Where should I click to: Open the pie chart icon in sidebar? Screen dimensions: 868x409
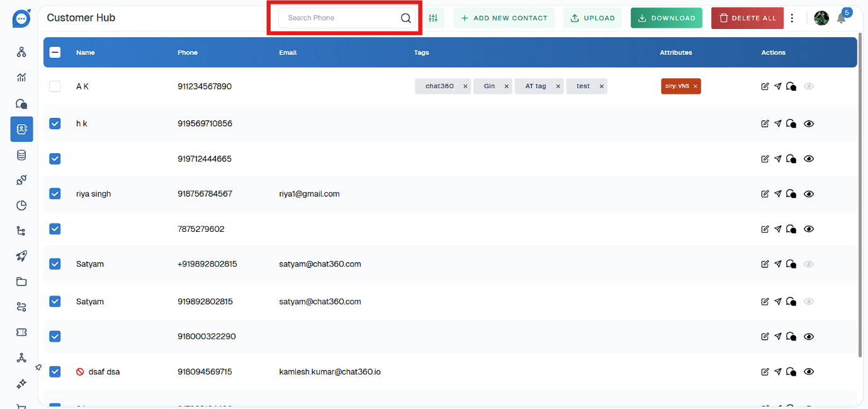21,205
